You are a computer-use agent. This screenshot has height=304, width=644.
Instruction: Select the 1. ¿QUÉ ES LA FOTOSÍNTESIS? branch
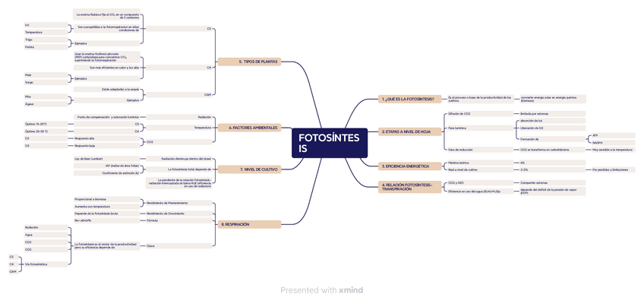pyautogui.click(x=409, y=99)
